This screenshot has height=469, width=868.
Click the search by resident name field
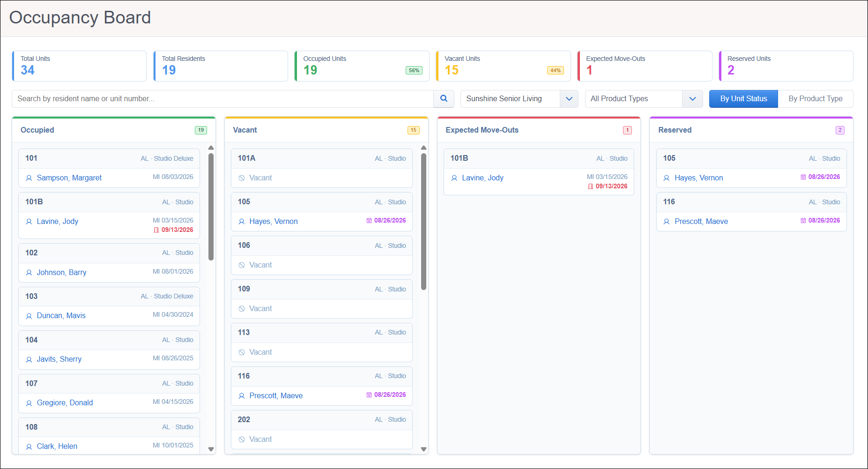pyautogui.click(x=223, y=99)
